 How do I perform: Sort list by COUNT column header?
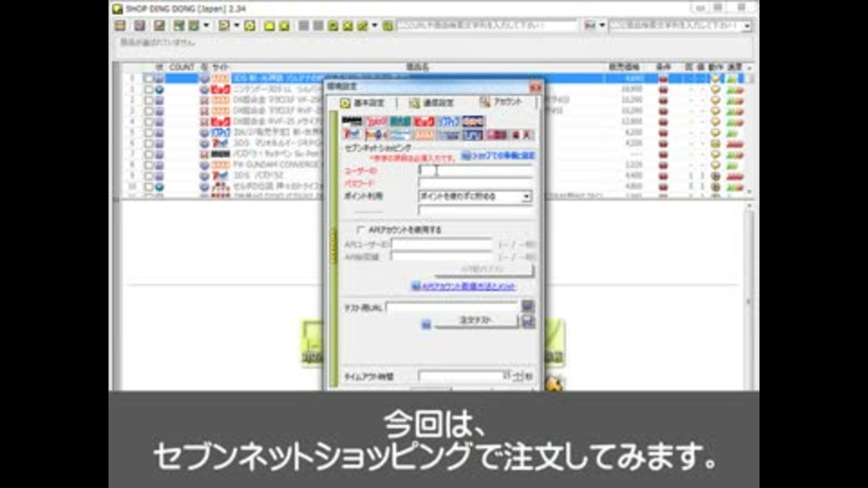coord(182,67)
